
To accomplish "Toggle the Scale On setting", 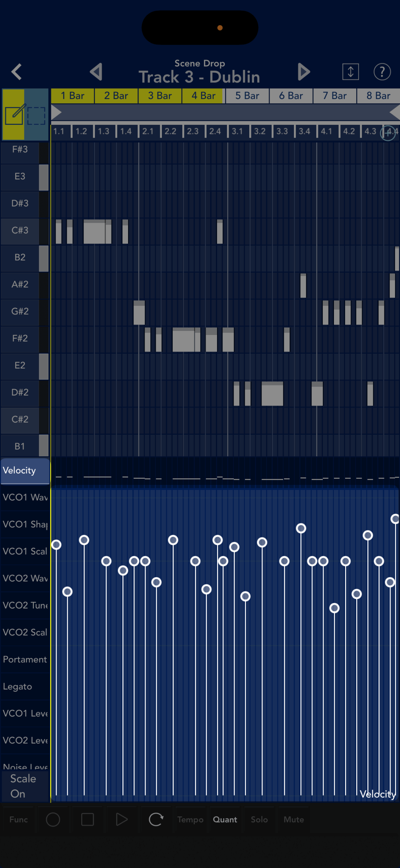I will coord(23,786).
